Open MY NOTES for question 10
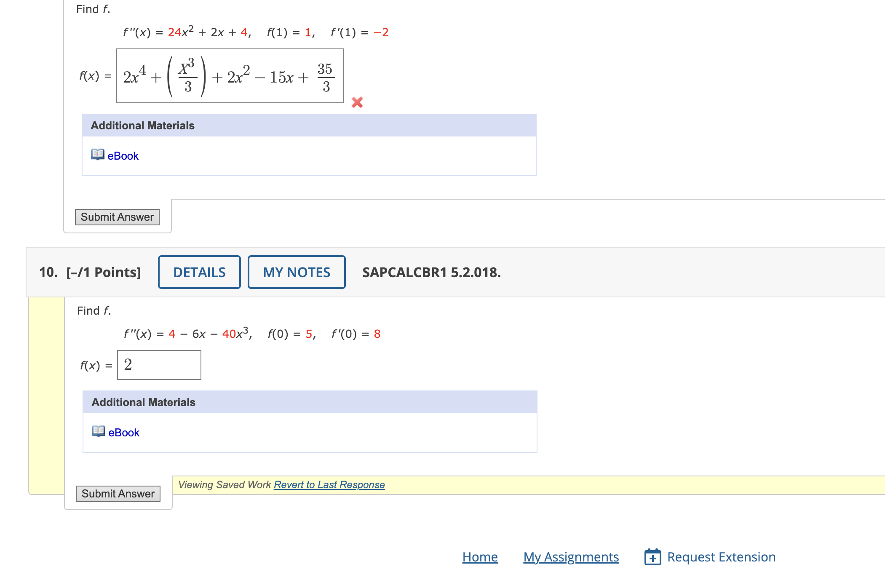 pos(297,273)
